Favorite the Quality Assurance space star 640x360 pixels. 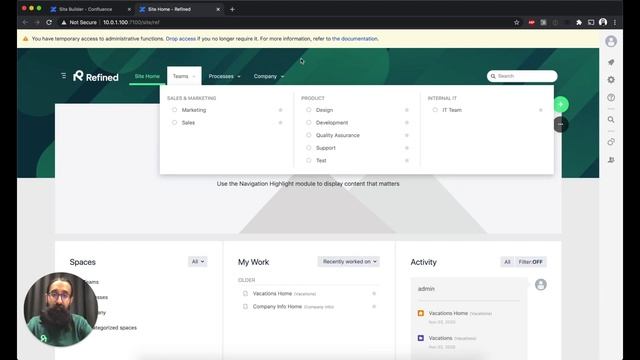(x=407, y=136)
